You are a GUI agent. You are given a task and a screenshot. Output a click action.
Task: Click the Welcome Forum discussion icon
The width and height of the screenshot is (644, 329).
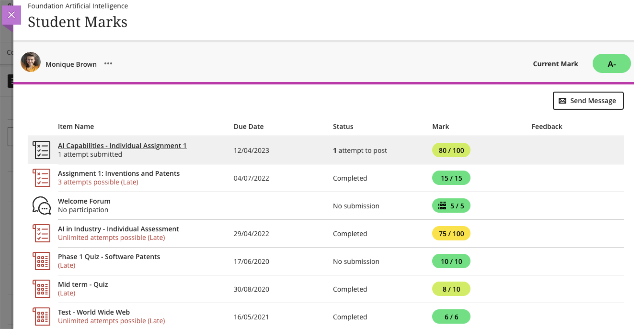pyautogui.click(x=41, y=205)
